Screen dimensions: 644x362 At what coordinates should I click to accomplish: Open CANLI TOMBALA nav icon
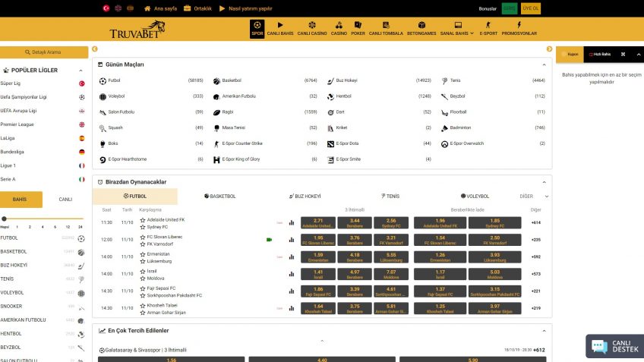[x=386, y=26]
